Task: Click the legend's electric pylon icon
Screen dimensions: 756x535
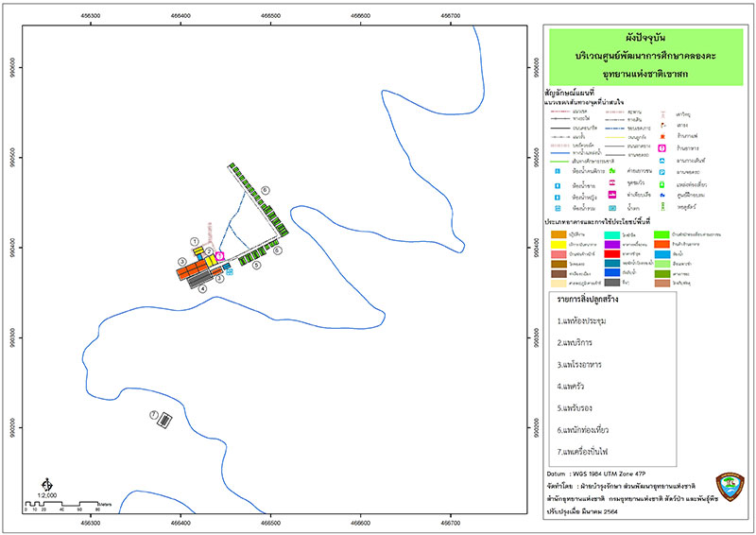Action: (x=663, y=114)
